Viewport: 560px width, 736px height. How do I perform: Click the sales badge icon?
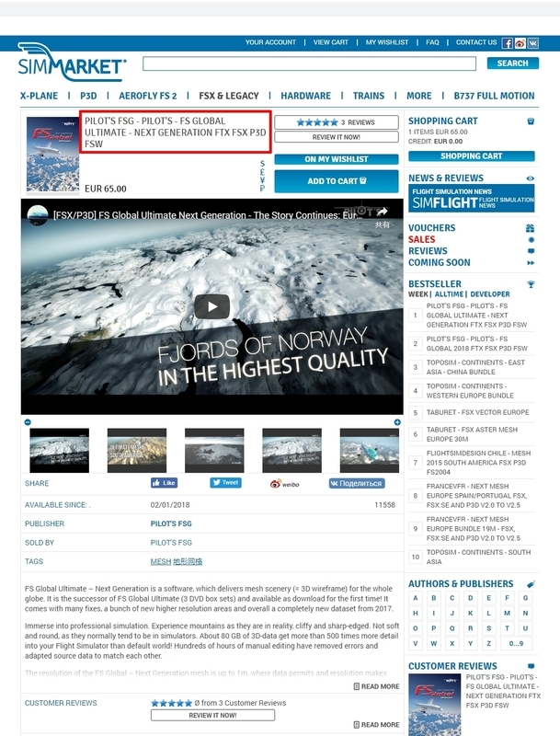531,240
